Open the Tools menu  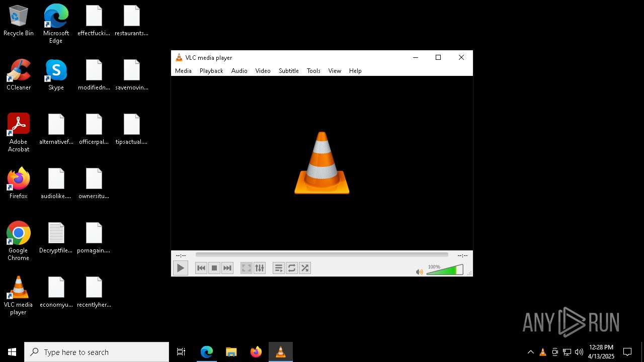tap(313, 71)
